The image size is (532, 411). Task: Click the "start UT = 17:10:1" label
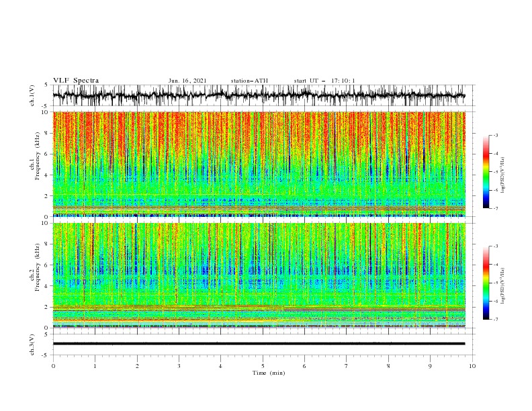click(324, 81)
